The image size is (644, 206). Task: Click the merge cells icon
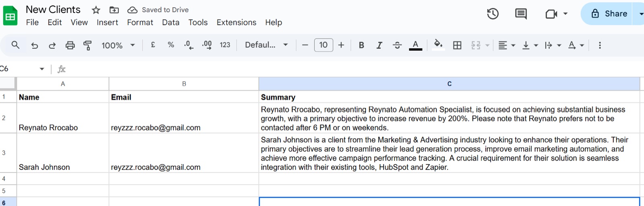(x=476, y=45)
